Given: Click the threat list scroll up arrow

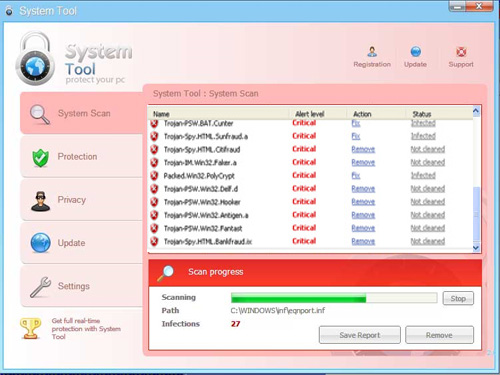Looking at the screenshot, I should (x=476, y=111).
